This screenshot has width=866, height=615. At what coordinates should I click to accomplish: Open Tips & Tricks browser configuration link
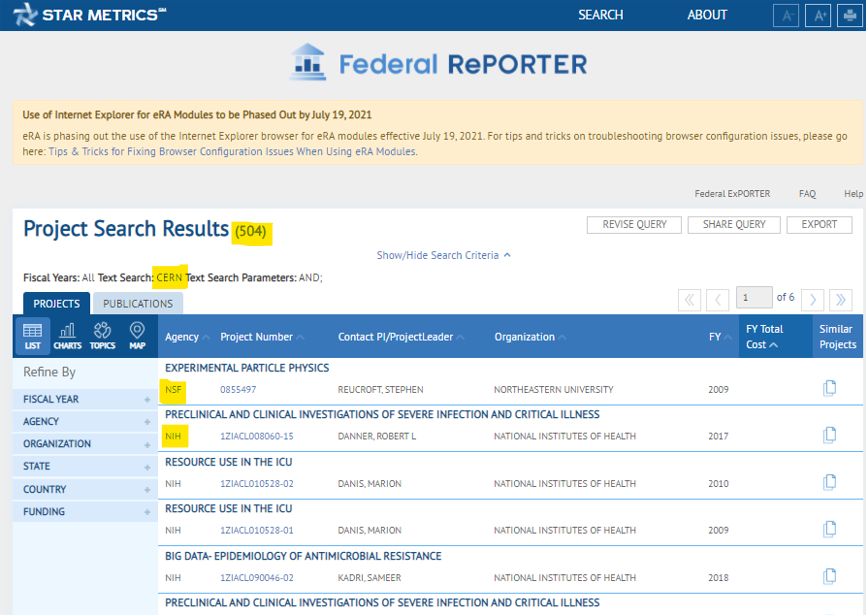(232, 151)
